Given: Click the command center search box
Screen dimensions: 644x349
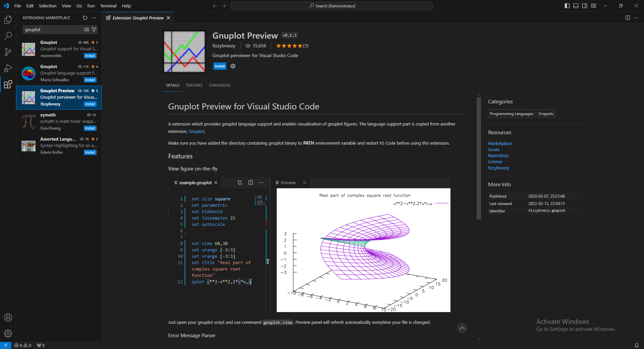Looking at the screenshot, I should [x=332, y=6].
